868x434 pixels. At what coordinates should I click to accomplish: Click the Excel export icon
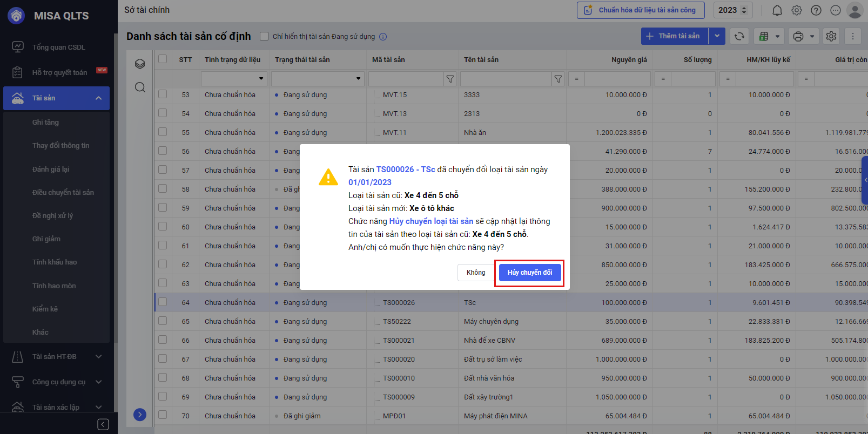coord(764,36)
